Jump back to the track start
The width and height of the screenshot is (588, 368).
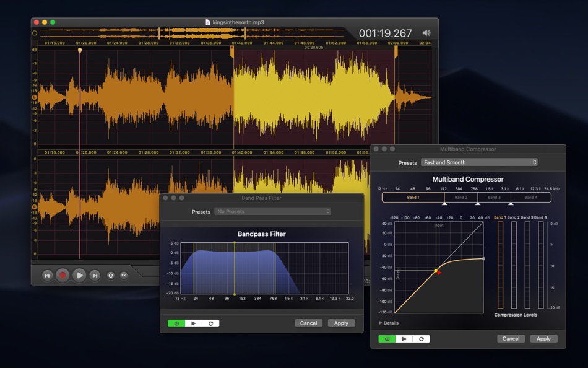pos(48,274)
